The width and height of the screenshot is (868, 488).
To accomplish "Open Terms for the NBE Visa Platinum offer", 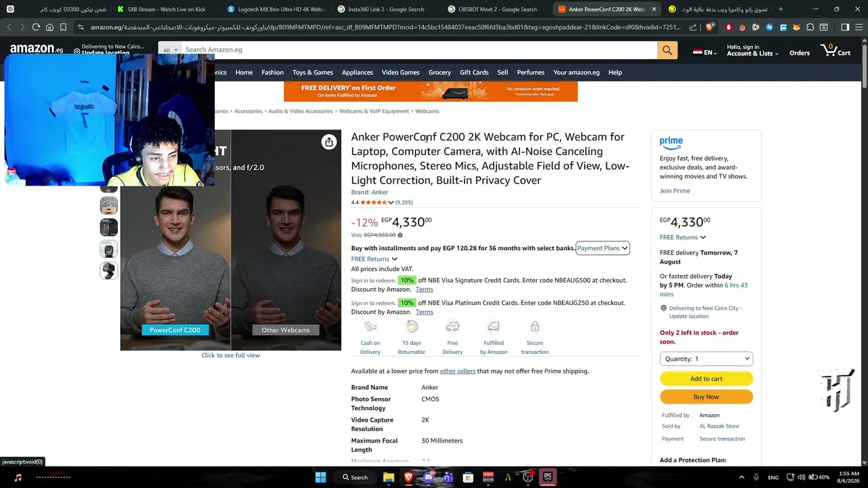I will [425, 312].
